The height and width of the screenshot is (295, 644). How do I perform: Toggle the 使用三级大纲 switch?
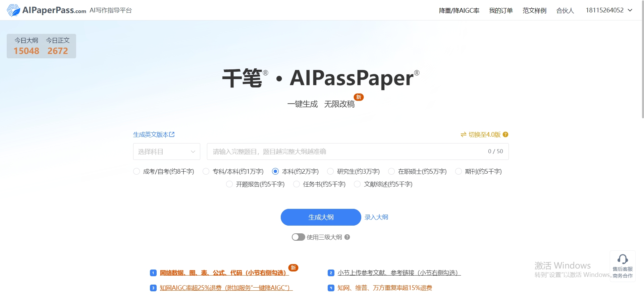point(298,237)
